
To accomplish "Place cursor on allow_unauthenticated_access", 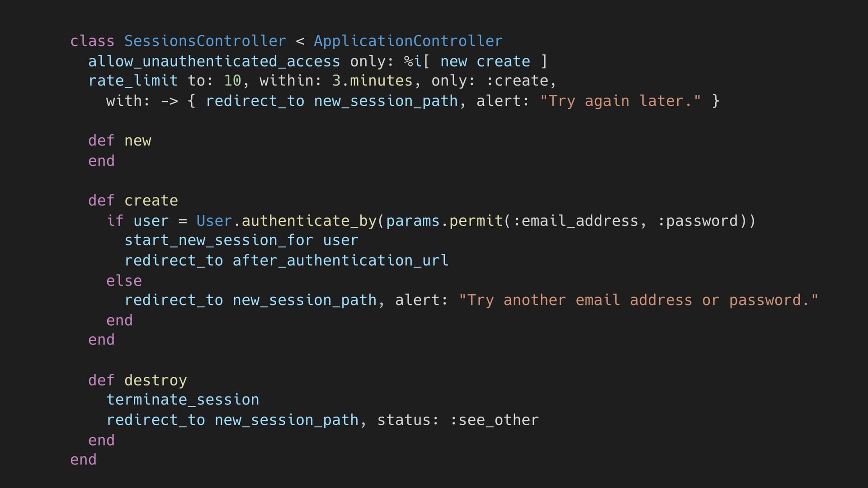I will tap(214, 61).
